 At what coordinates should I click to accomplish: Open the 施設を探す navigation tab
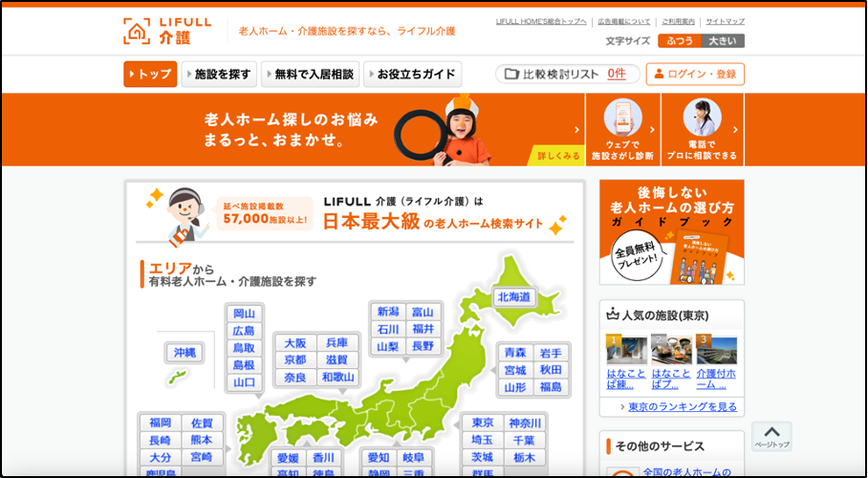click(219, 75)
